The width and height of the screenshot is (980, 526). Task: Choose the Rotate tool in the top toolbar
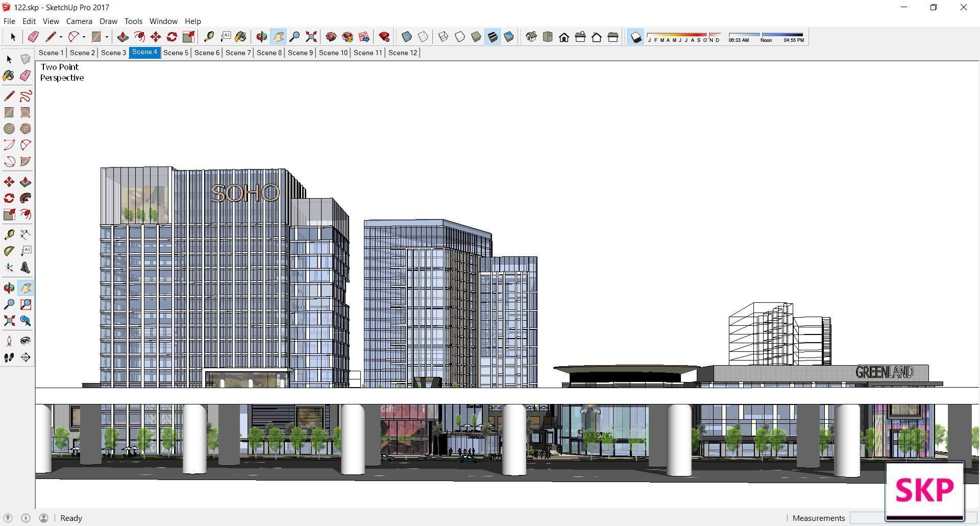[172, 37]
